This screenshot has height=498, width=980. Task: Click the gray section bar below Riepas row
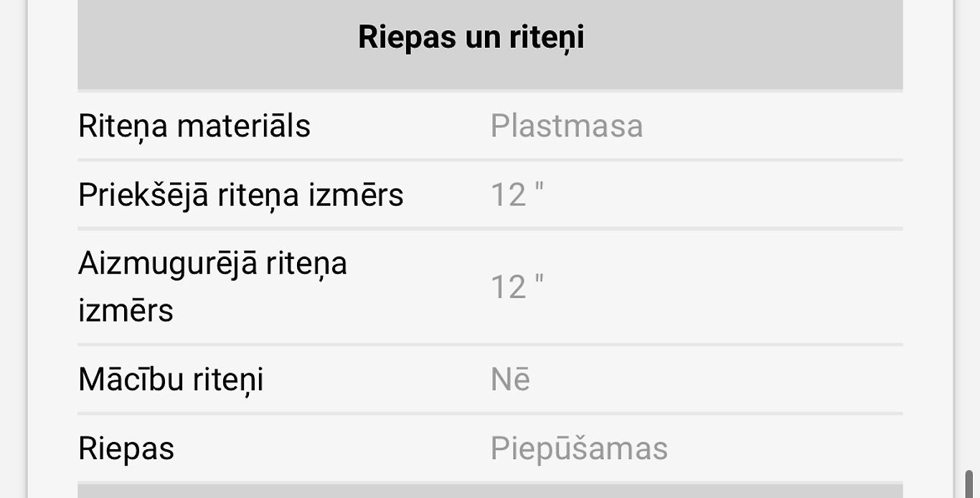(x=490, y=491)
